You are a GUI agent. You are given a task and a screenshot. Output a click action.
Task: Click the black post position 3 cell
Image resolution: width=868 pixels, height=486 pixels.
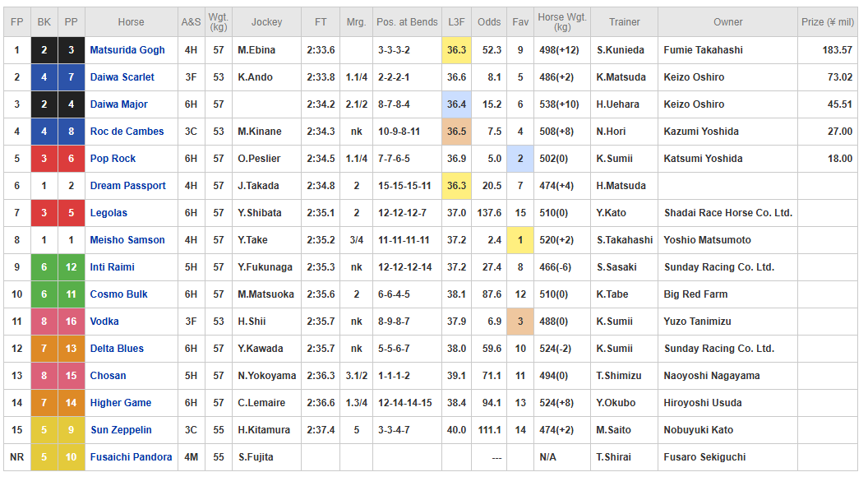pyautogui.click(x=71, y=50)
